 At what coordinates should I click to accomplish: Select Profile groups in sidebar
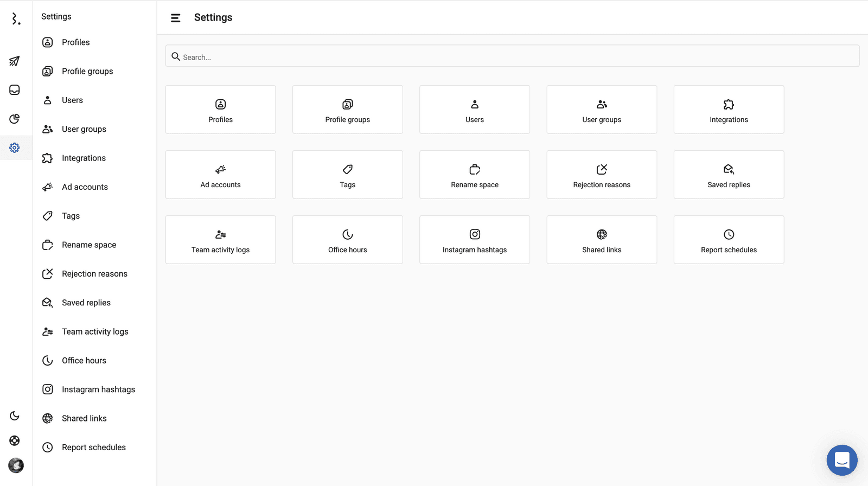coord(87,71)
